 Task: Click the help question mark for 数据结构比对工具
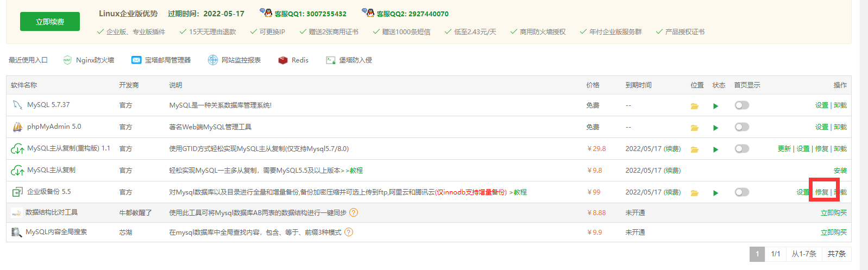point(354,212)
